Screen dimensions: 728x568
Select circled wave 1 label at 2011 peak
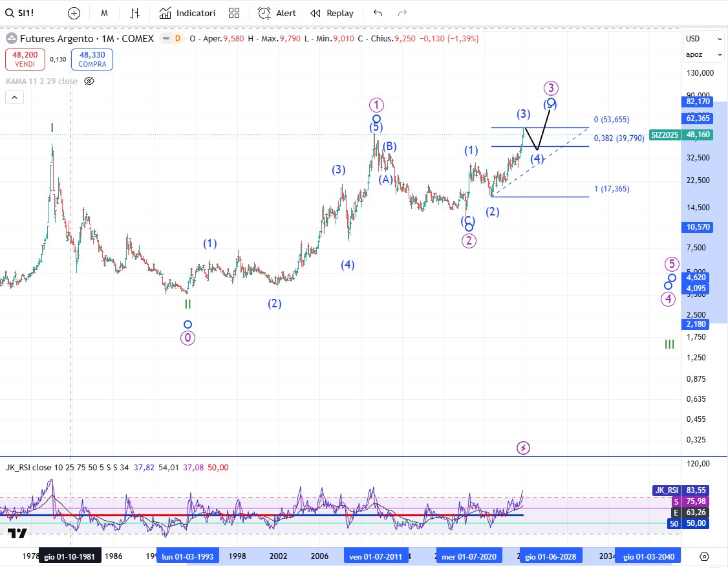[x=376, y=105]
